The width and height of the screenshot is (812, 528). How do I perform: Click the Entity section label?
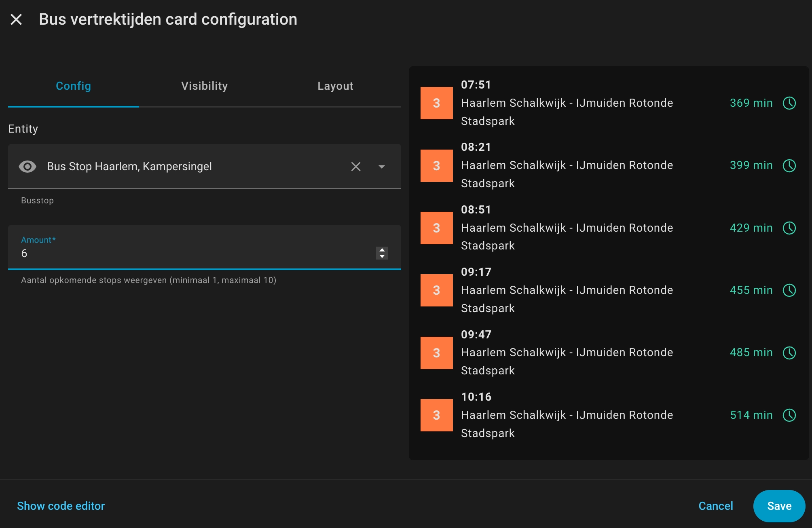[23, 129]
